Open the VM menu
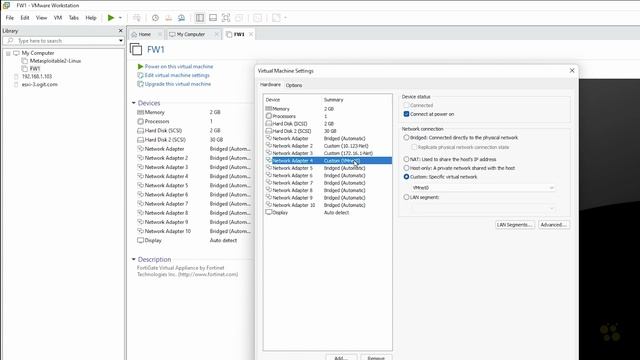Image resolution: width=640 pixels, height=360 pixels. [58, 18]
